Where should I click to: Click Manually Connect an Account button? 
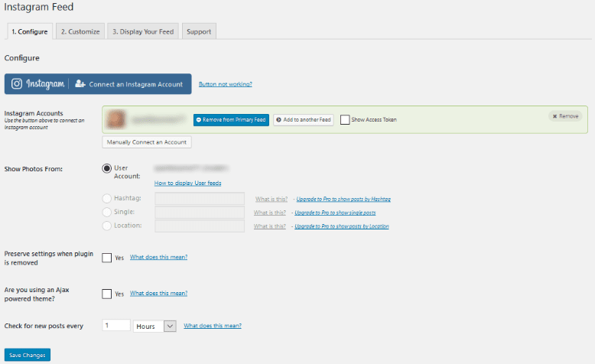click(147, 142)
